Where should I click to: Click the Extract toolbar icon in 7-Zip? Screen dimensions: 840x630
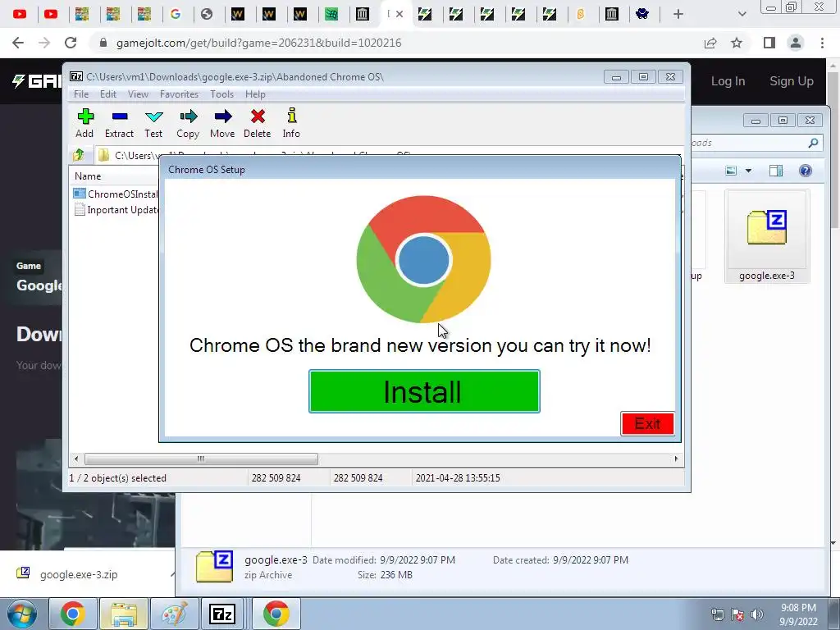[x=120, y=116]
